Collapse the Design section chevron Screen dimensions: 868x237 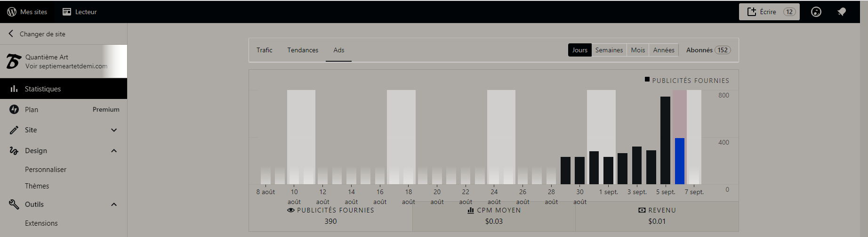114,151
